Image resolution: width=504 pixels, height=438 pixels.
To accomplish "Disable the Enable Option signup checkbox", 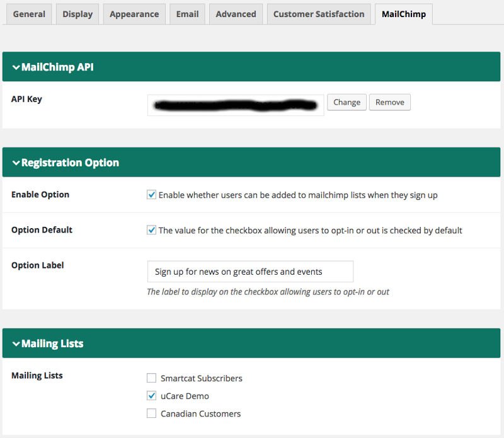I will pyautogui.click(x=151, y=195).
